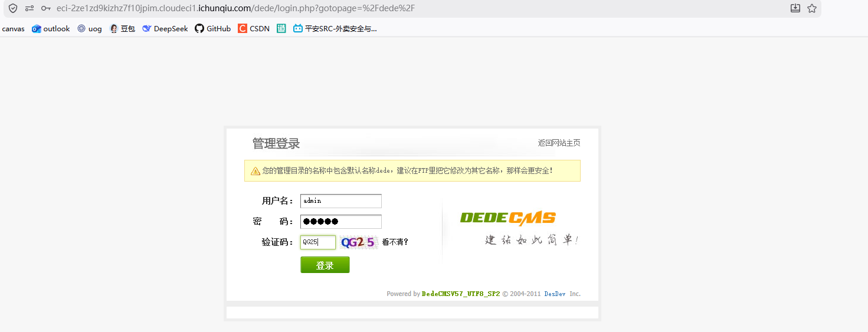The image size is (868, 332).
Task: Click the shield tracking protection icon
Action: [x=13, y=8]
